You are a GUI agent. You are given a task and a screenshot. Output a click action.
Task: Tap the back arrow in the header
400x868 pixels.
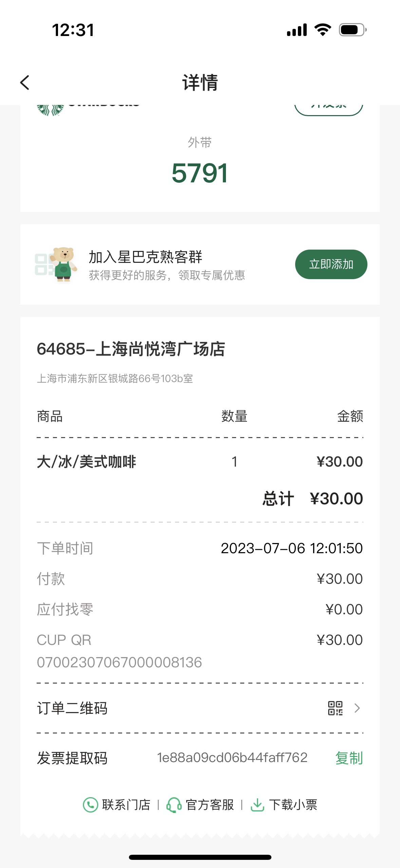point(25,83)
